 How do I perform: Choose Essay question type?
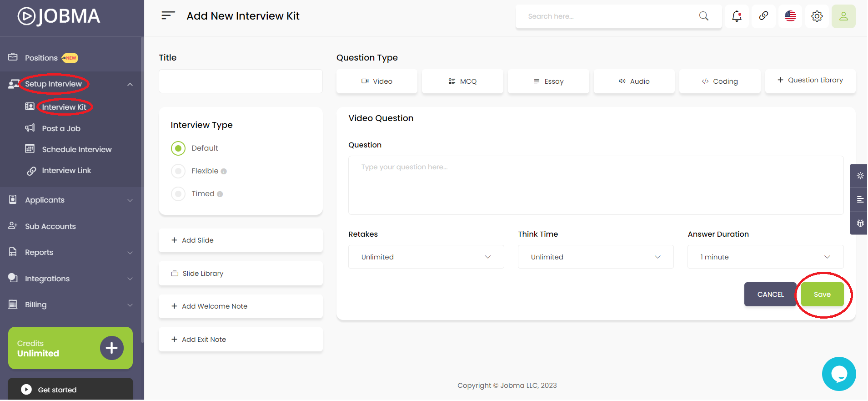click(548, 81)
